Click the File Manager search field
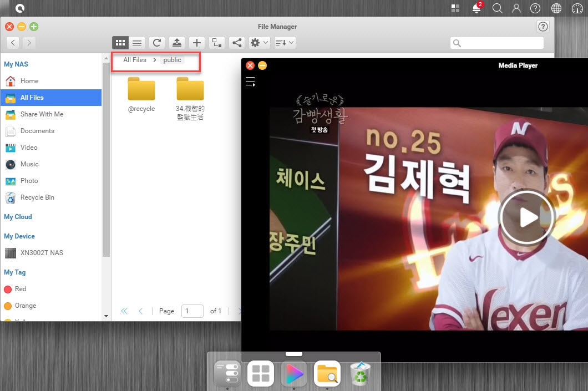The image size is (588, 391). [497, 43]
